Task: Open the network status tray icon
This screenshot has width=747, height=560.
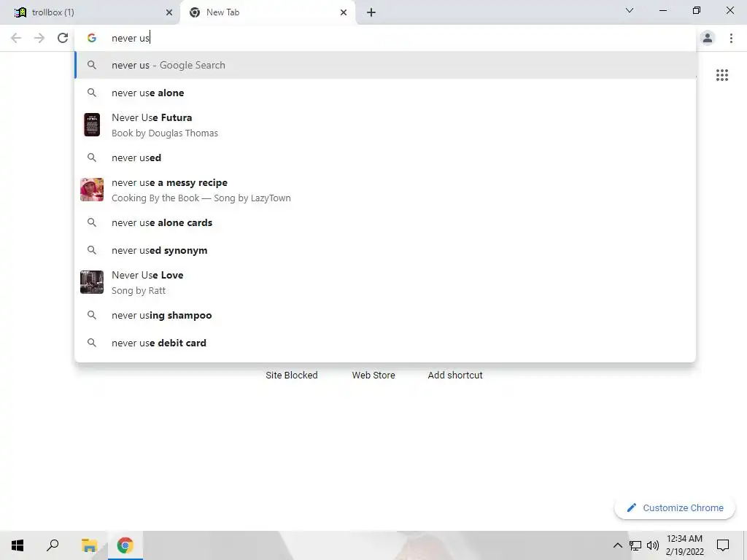Action: (635, 545)
